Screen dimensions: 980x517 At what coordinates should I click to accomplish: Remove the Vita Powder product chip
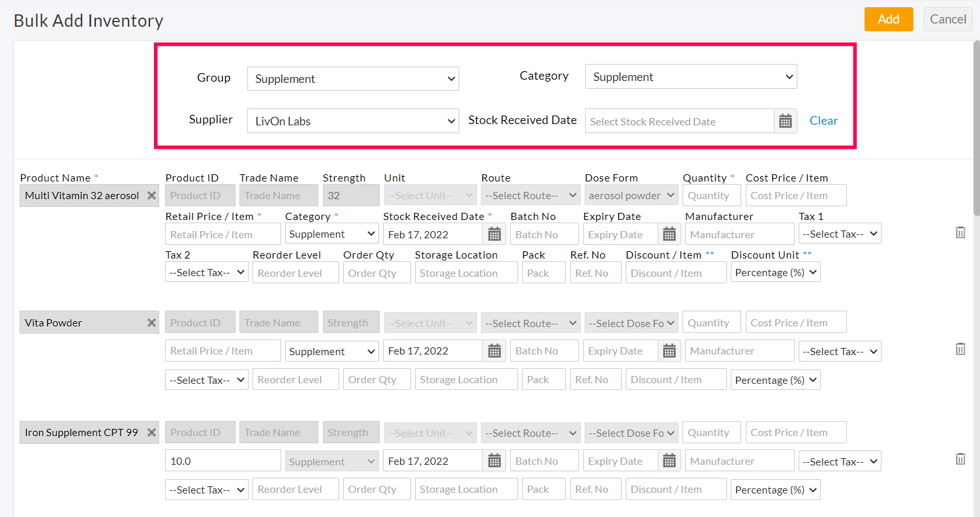click(151, 322)
